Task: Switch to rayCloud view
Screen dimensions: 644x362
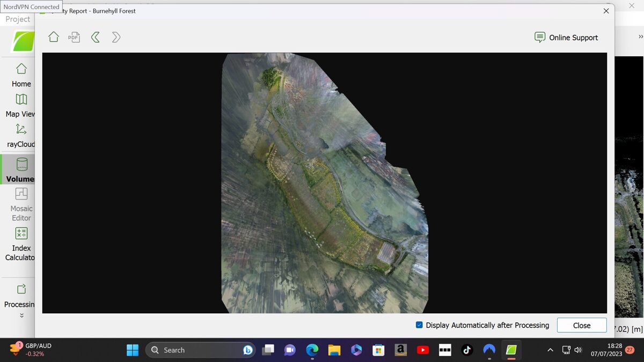Action: (20, 135)
